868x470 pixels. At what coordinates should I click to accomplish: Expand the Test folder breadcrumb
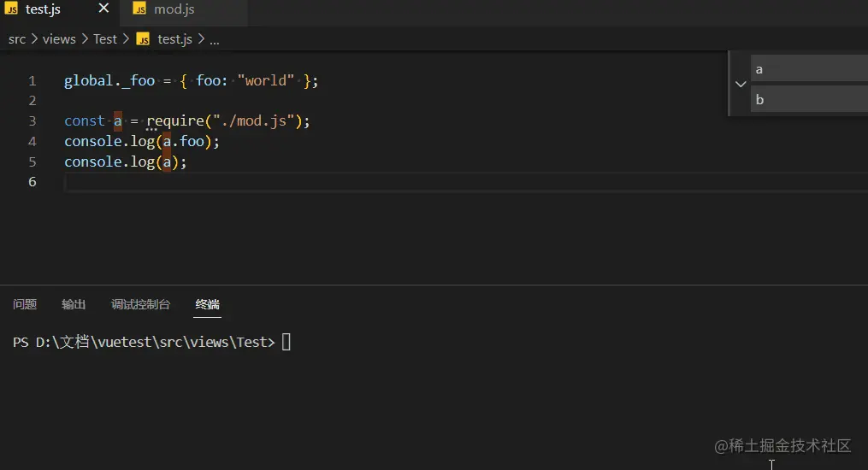pyautogui.click(x=105, y=38)
